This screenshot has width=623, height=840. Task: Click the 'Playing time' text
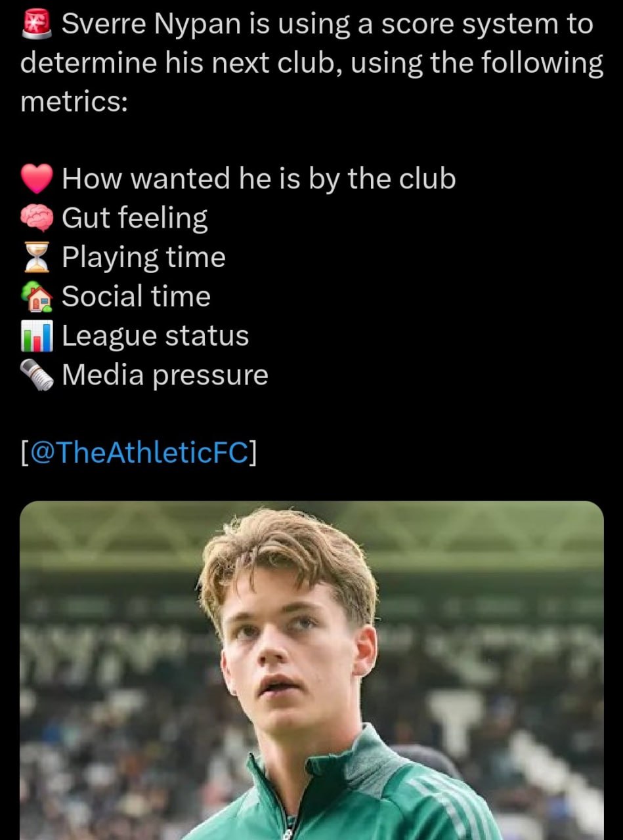tap(143, 257)
